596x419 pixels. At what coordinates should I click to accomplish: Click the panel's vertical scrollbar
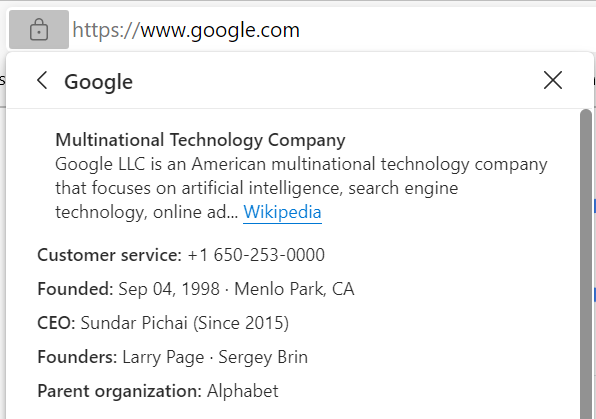(586, 264)
